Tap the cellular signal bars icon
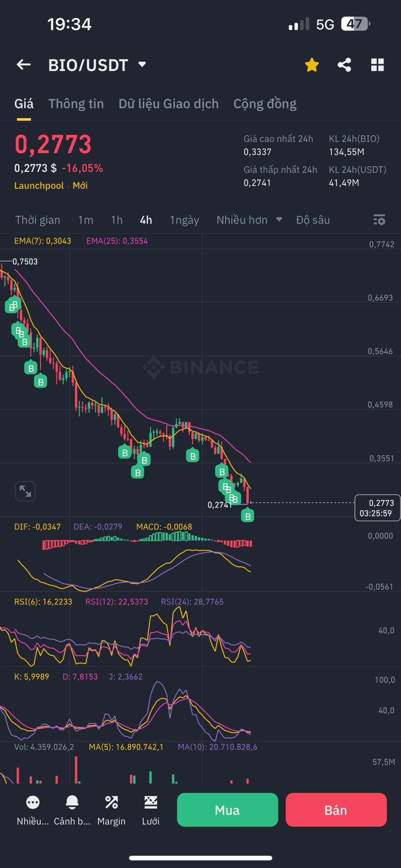The image size is (401, 868). pos(299,24)
